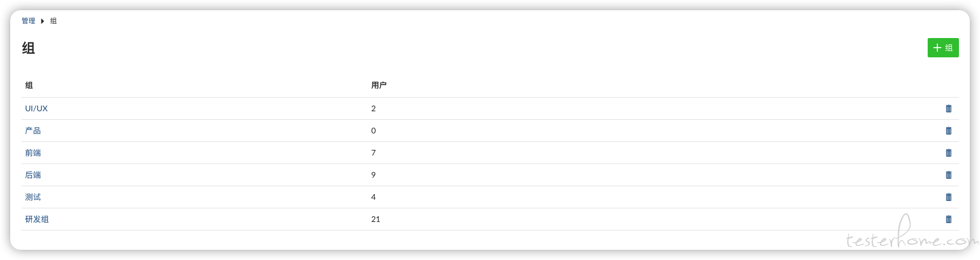Open the 前端 group
The width and height of the screenshot is (980, 260).
pyautogui.click(x=33, y=153)
